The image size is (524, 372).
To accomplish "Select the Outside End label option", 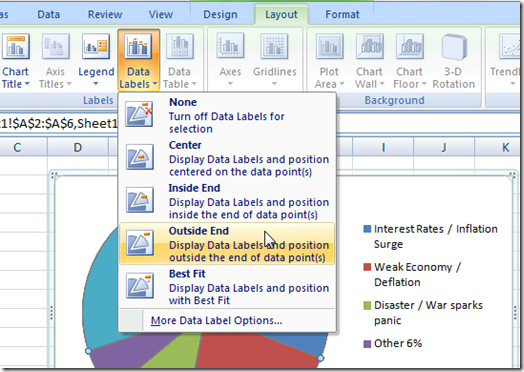I will click(x=227, y=243).
